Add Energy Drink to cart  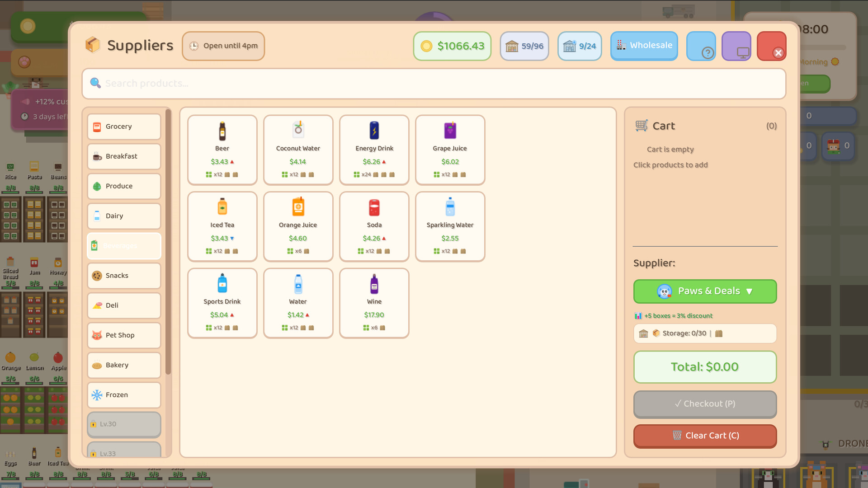(x=374, y=150)
